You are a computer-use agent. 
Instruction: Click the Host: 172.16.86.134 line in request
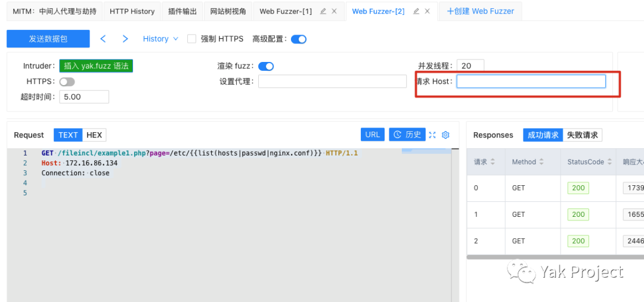[x=79, y=163]
